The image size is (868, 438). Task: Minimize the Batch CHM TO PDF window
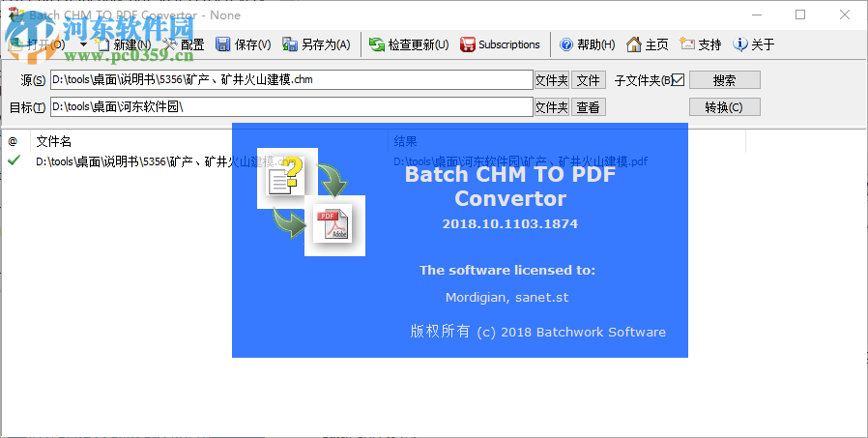pyautogui.click(x=756, y=15)
